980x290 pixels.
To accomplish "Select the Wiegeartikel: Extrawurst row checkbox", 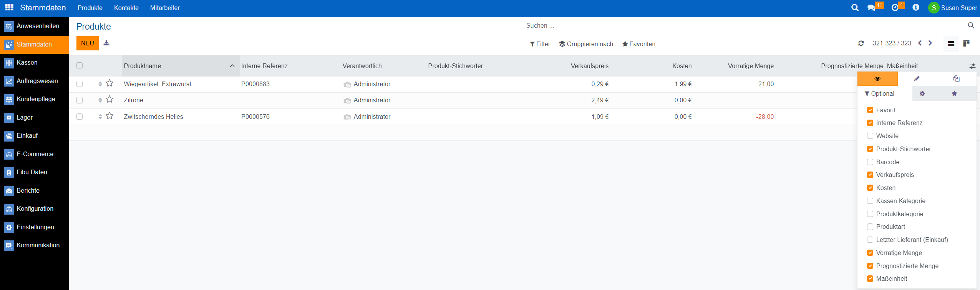I will 80,84.
